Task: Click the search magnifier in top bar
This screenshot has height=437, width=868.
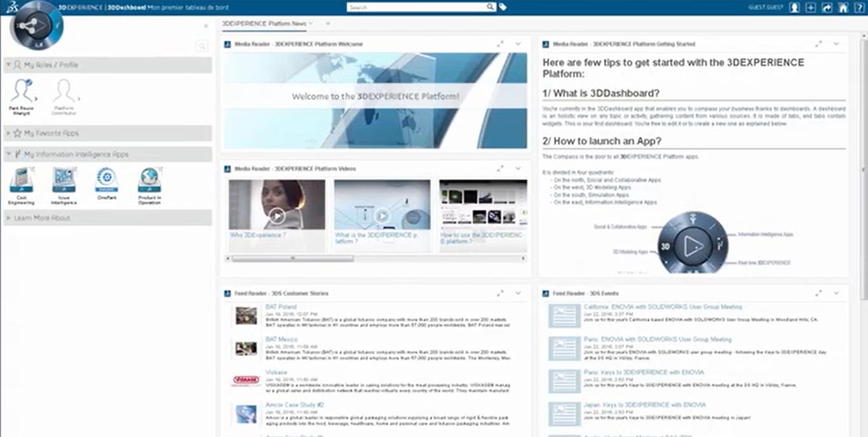Action: click(x=491, y=7)
